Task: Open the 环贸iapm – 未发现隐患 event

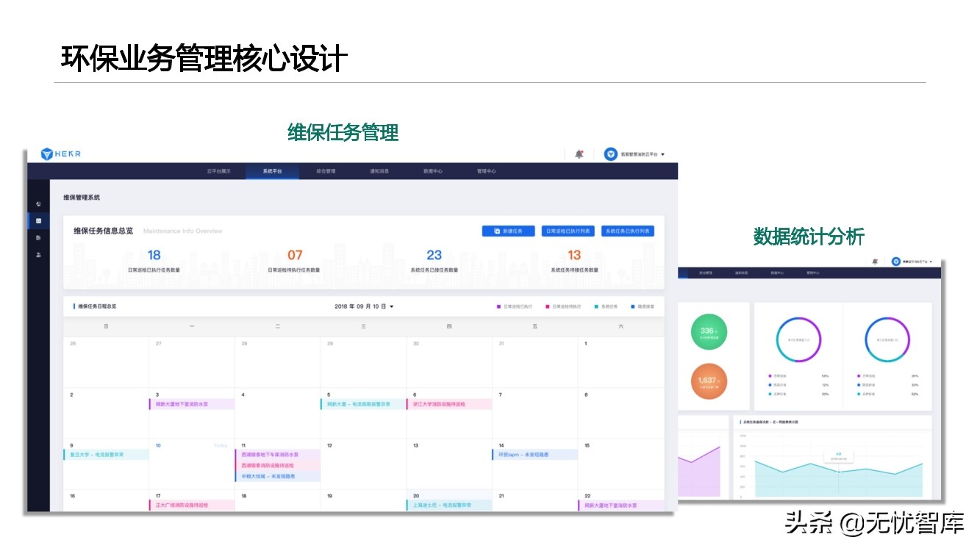Action: pyautogui.click(x=534, y=455)
